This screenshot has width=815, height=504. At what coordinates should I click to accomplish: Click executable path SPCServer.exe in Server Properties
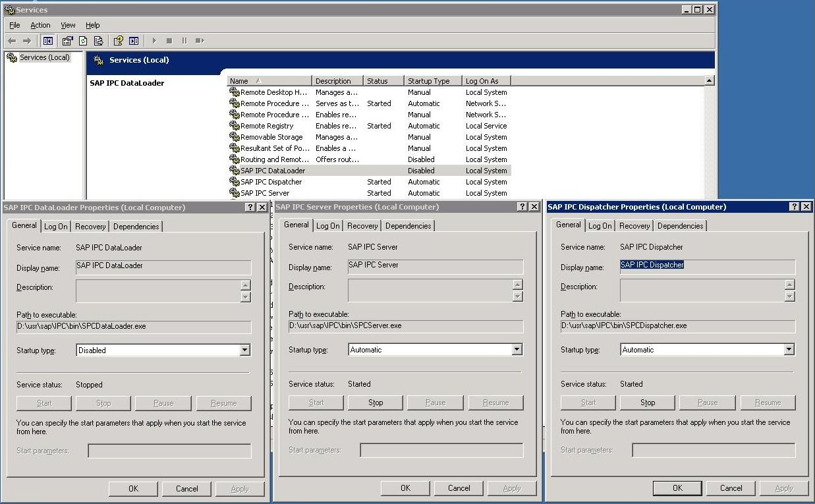406,326
